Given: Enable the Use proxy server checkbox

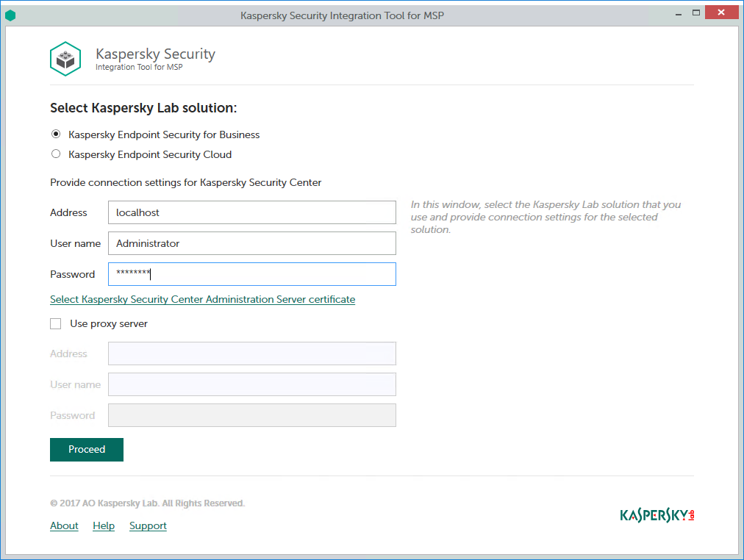Looking at the screenshot, I should click(56, 323).
